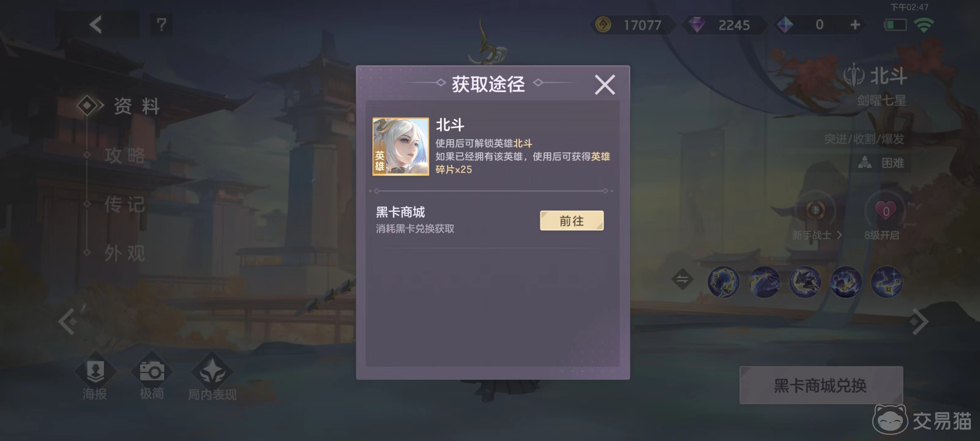
Task: Open the question mark help icon
Action: click(x=161, y=25)
